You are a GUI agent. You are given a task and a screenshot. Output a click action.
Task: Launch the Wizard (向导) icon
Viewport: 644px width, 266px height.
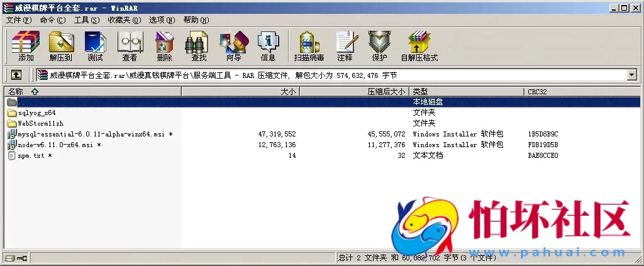[x=234, y=45]
